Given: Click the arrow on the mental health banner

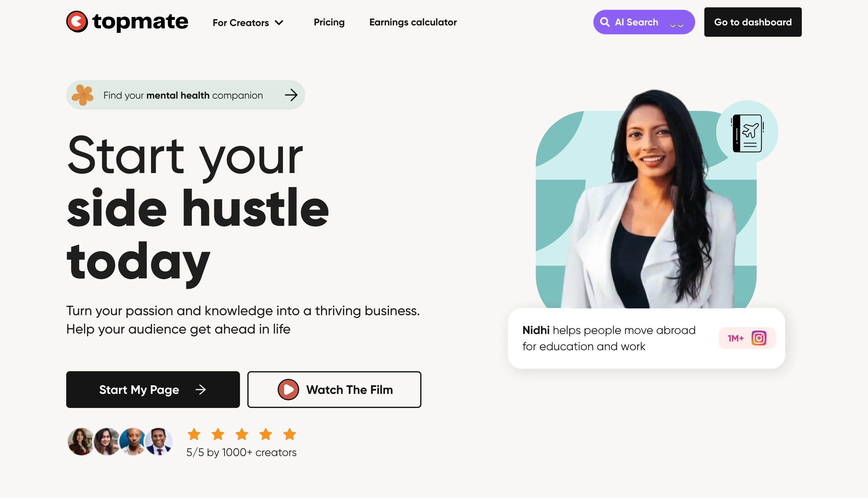Looking at the screenshot, I should [x=291, y=95].
